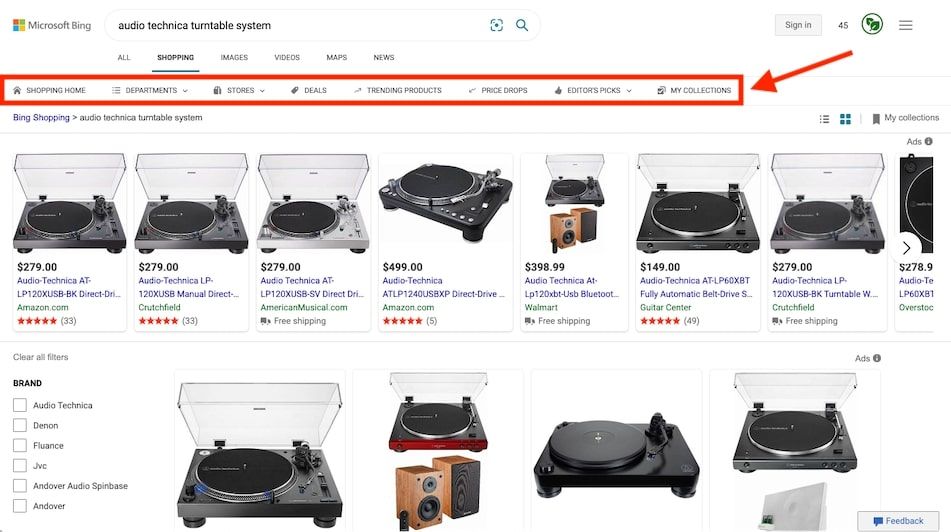Click the visual search camera icon
Image resolution: width=951 pixels, height=532 pixels.
pos(497,25)
